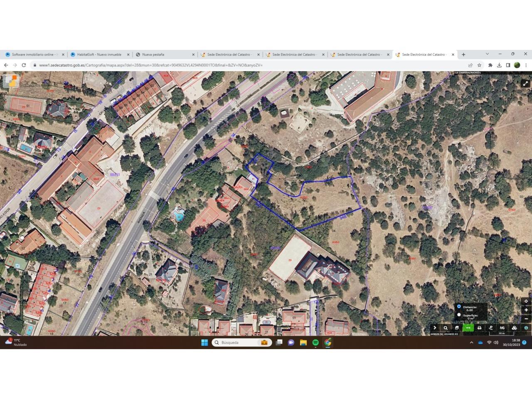
Task: Select the Superficie radio button
Action: [459, 315]
